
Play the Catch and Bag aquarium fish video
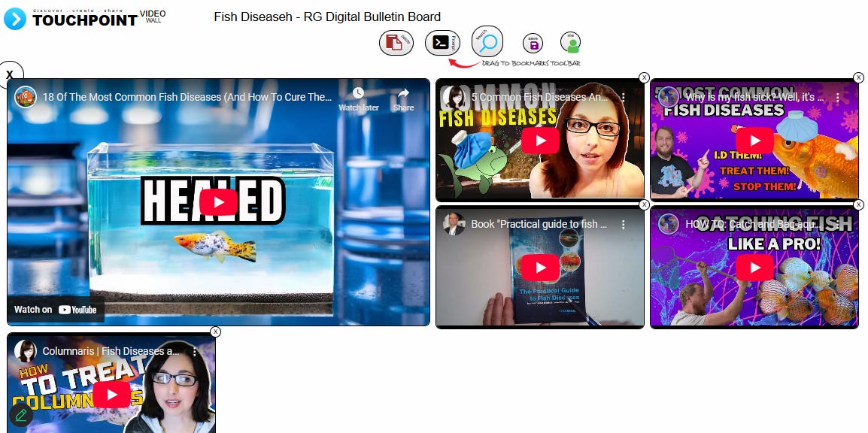pos(754,268)
